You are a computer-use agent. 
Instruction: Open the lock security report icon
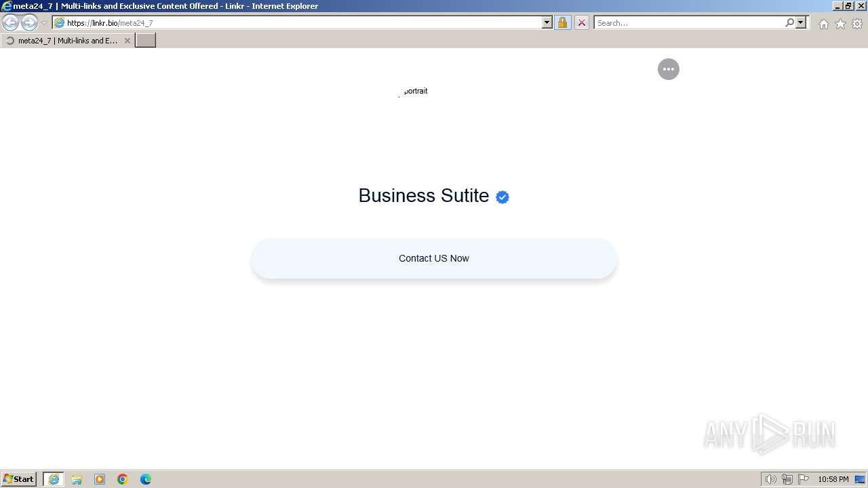click(562, 22)
